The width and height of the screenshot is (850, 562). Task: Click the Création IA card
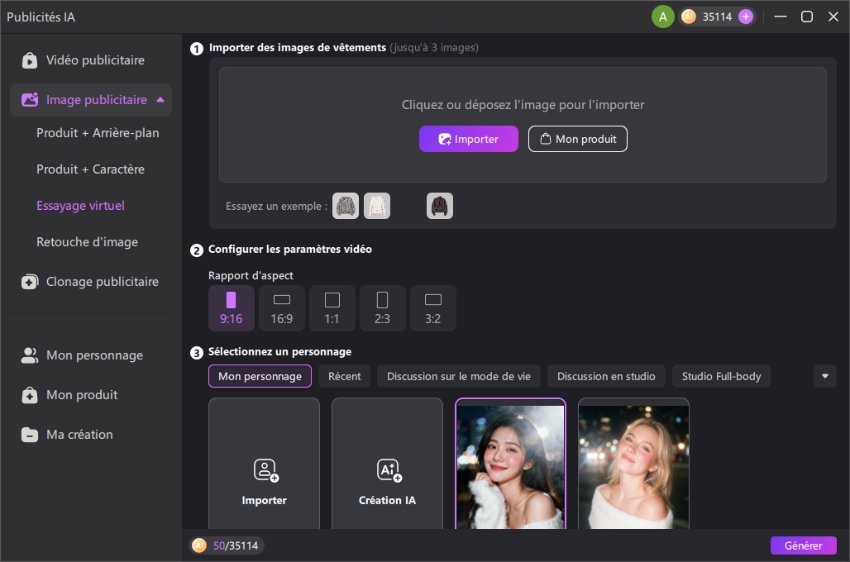click(x=387, y=463)
